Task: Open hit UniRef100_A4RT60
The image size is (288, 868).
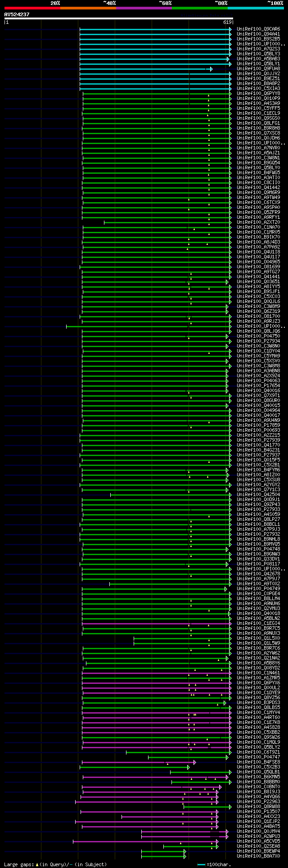Action: (258, 718)
